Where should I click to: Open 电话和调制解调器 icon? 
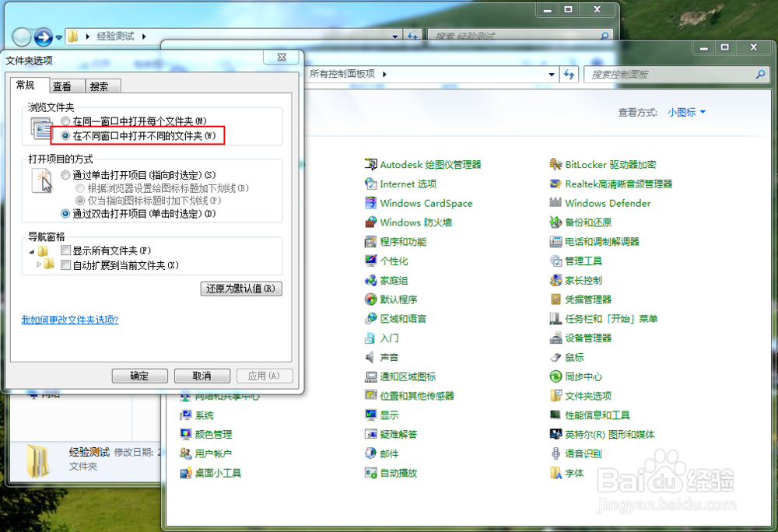555,241
